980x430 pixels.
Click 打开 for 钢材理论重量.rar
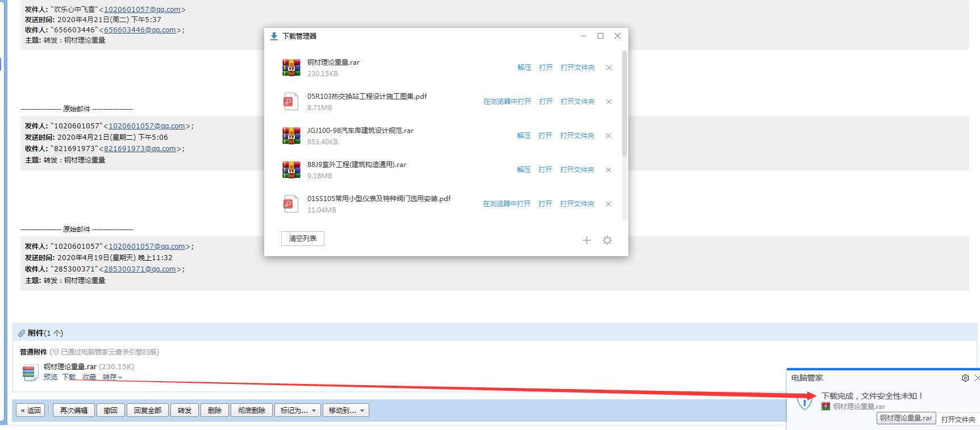pos(546,68)
